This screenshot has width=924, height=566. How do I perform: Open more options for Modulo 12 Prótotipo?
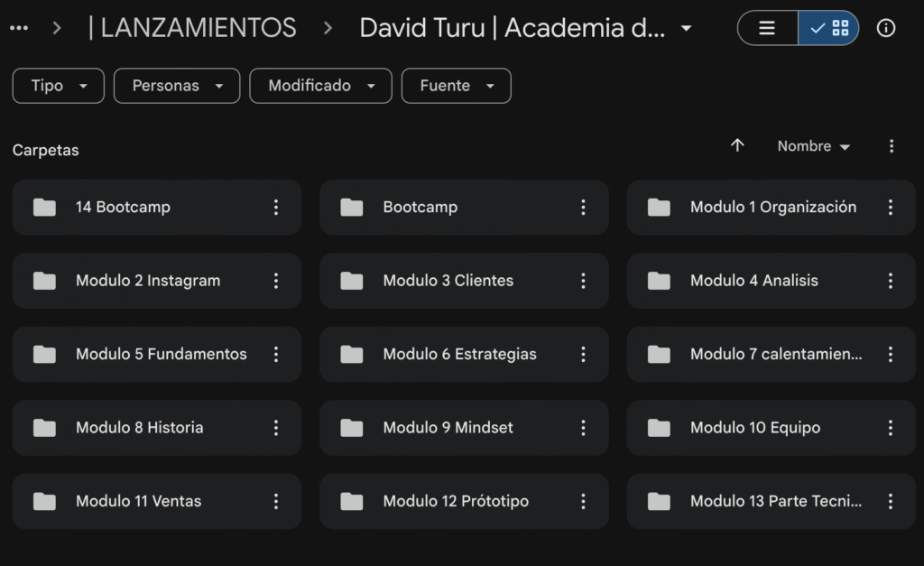pos(583,501)
